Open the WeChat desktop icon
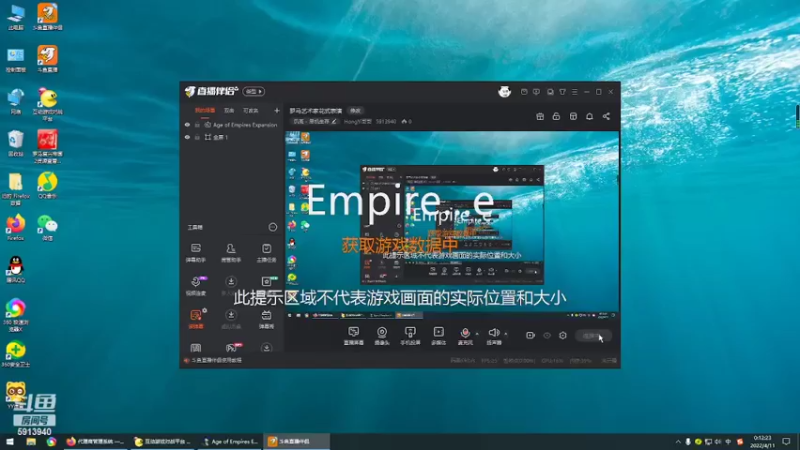Screen dimensions: 800x450 pyautogui.click(x=47, y=228)
